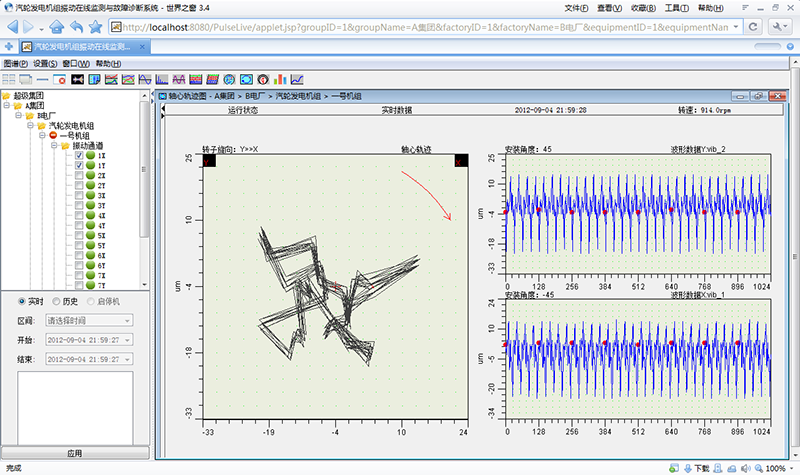Check the 2X vibration channel
Viewport: 800px width, 475px height.
coord(79,176)
